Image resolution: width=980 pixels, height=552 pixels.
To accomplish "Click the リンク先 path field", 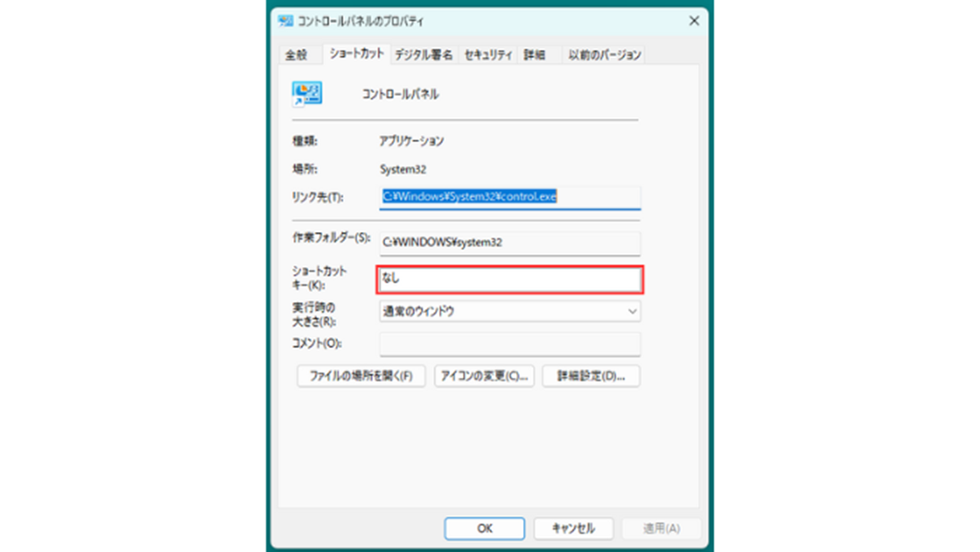I will pyautogui.click(x=510, y=197).
